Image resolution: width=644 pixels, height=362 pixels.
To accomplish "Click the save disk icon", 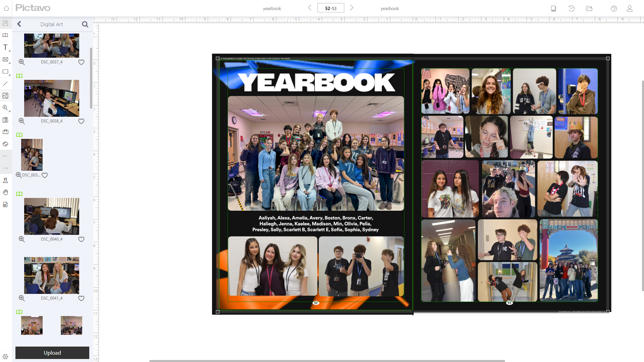I will click(5, 23).
